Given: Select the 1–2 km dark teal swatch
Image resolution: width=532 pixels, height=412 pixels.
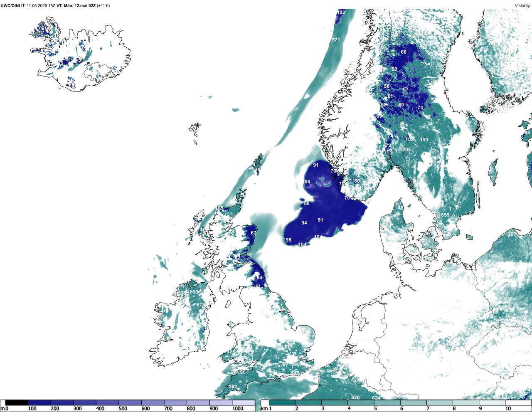Looking at the screenshot, I should (x=282, y=403).
